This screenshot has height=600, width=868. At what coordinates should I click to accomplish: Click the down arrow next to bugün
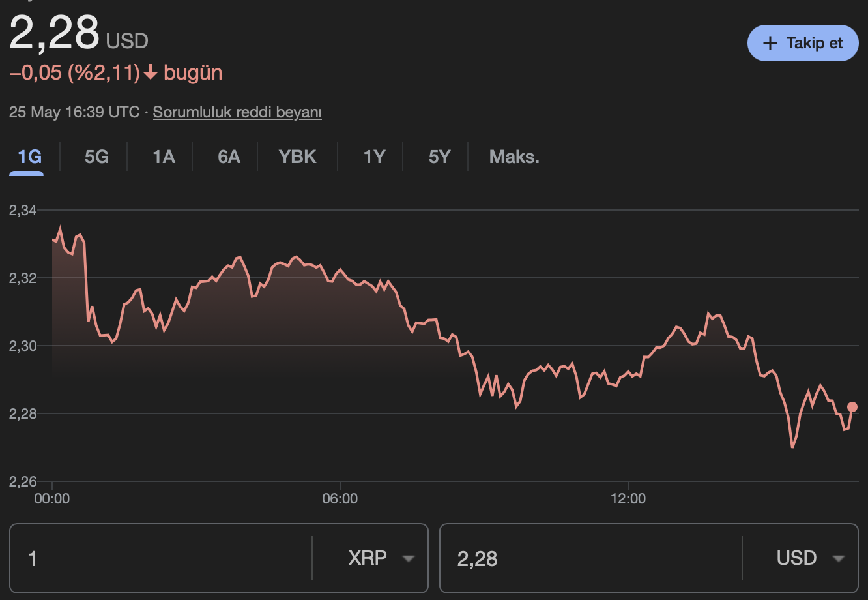coord(151,73)
